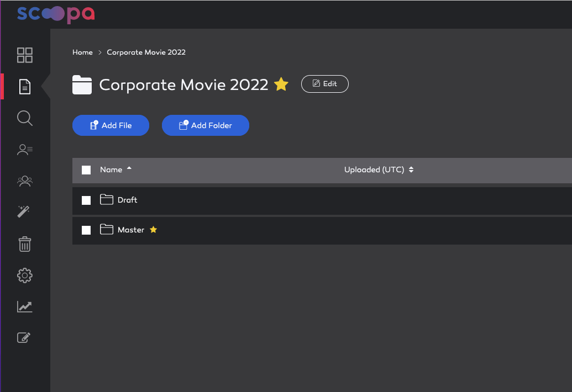
Task: Open the Draft folder name
Action: 127,200
